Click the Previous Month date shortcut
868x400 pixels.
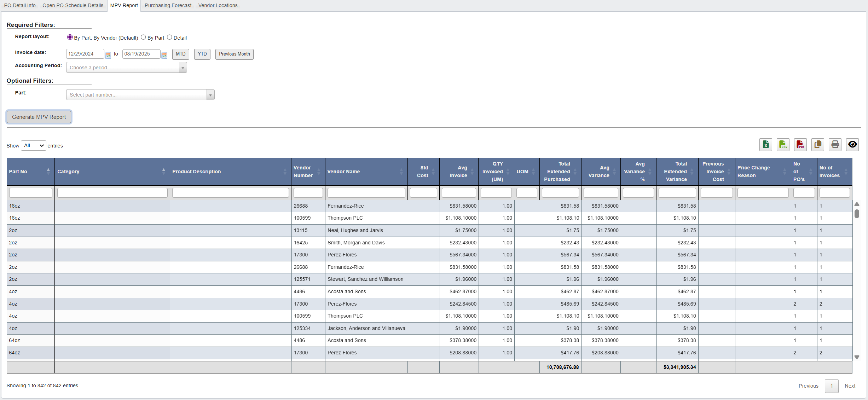click(x=234, y=54)
